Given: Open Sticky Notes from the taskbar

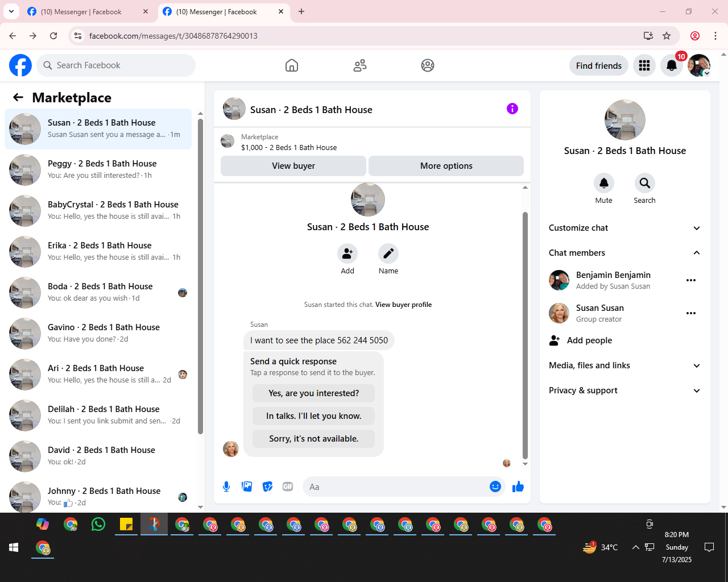Looking at the screenshot, I should click(126, 524).
